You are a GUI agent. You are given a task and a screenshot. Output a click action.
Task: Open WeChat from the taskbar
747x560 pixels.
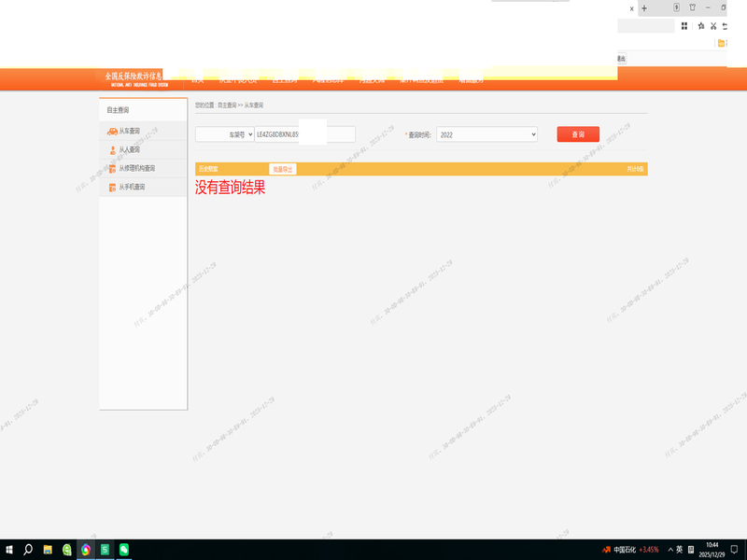[x=123, y=550]
